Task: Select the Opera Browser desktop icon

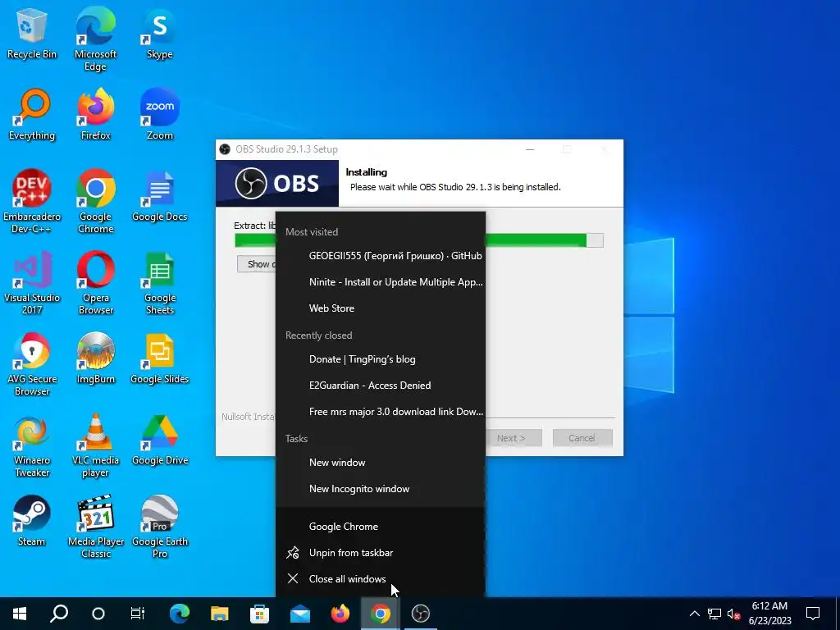Action: (95, 283)
